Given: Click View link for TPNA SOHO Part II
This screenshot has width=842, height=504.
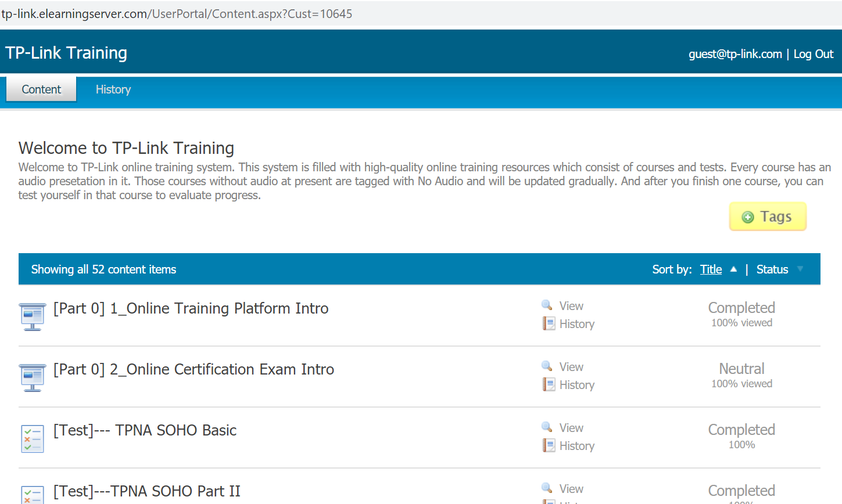Looking at the screenshot, I should click(x=571, y=489).
